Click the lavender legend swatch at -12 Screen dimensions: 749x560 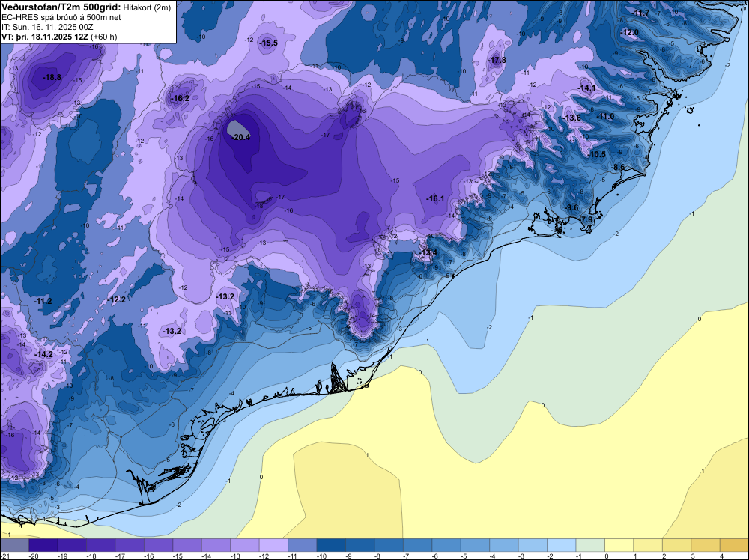point(273,545)
